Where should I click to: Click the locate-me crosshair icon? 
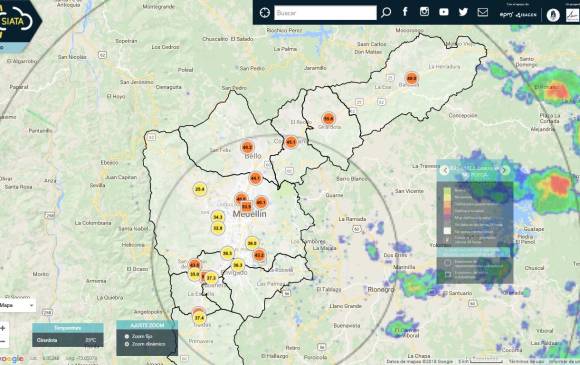pyautogui.click(x=264, y=13)
